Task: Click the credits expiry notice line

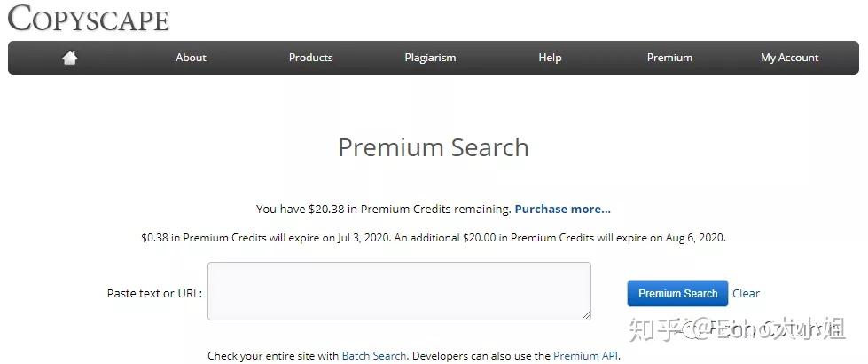Action: [434, 238]
